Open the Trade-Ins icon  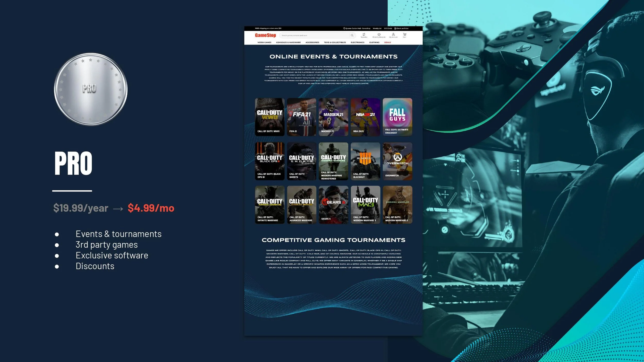(364, 34)
